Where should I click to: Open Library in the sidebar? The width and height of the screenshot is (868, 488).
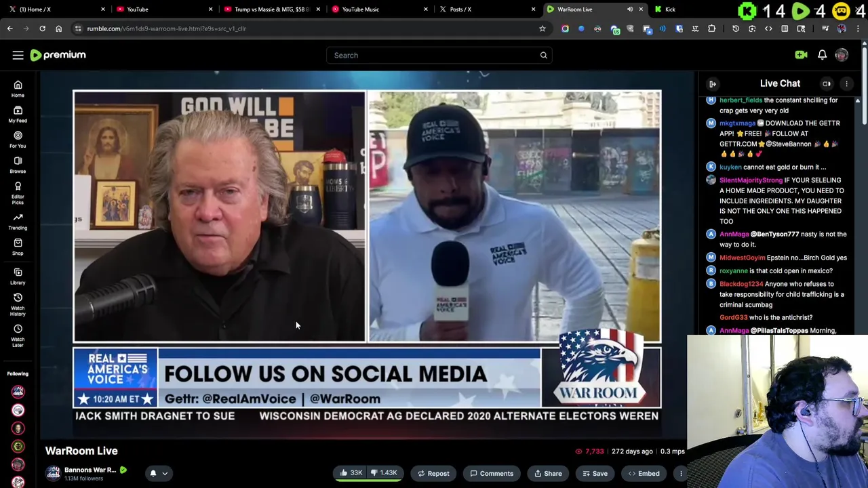[x=18, y=276]
